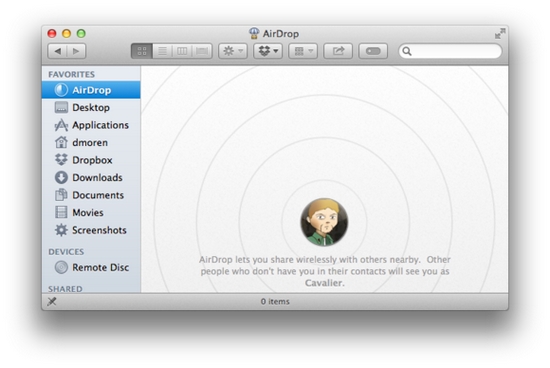550x368 pixels.
Task: Click the Shared section header
Action: tap(65, 289)
